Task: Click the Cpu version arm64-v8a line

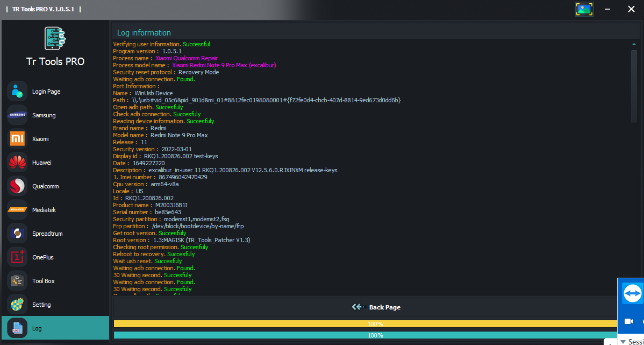Action: coord(146,184)
